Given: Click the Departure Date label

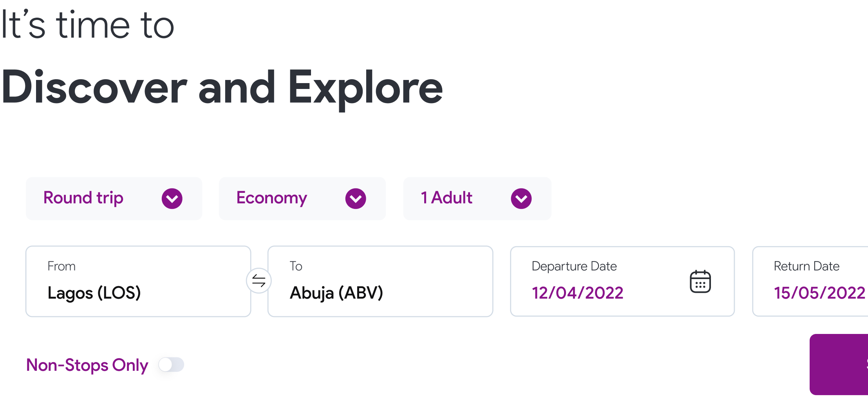Looking at the screenshot, I should point(574,266).
